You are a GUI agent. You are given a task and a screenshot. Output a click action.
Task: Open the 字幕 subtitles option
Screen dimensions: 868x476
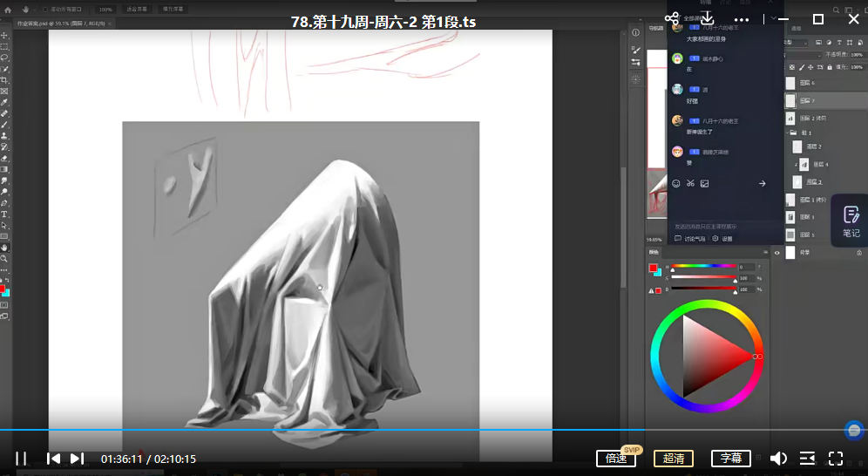click(730, 459)
